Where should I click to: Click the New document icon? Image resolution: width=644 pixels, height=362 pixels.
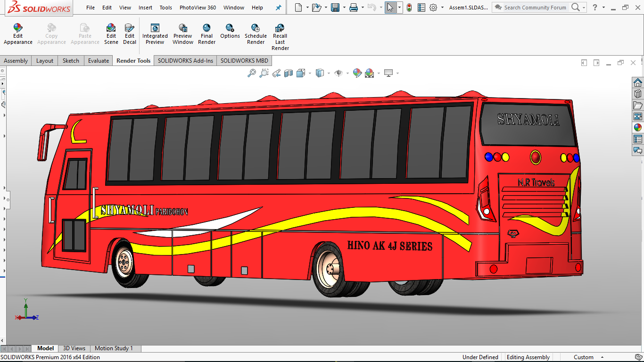298,8
